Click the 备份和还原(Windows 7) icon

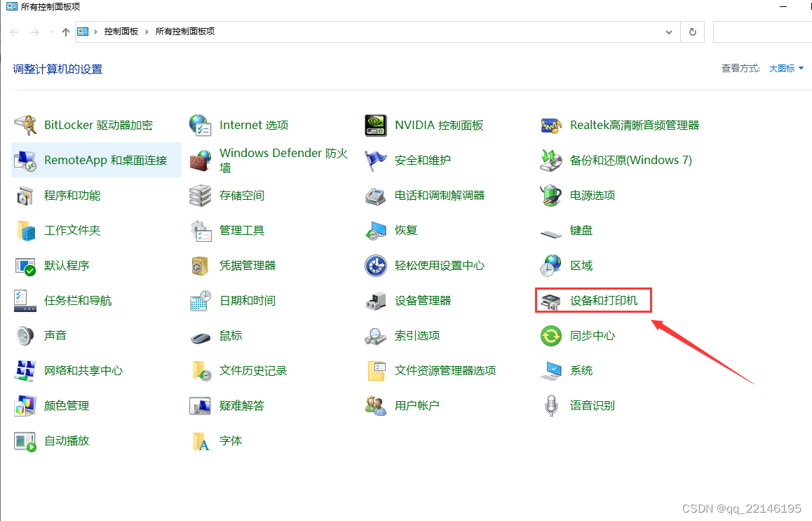[551, 161]
